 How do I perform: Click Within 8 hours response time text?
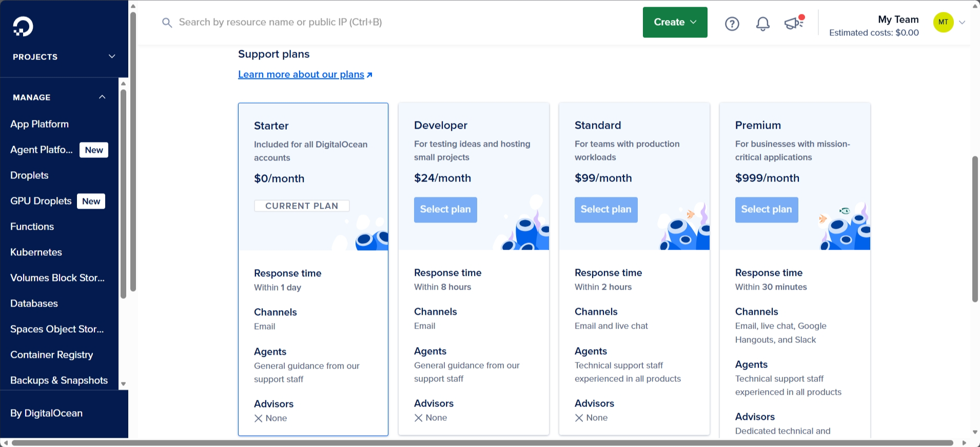pyautogui.click(x=442, y=287)
